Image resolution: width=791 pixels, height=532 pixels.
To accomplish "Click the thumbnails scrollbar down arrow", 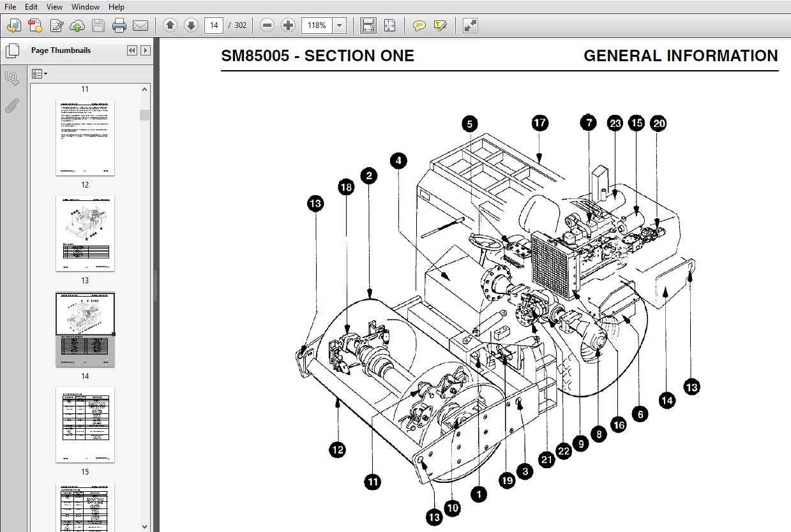I will (x=145, y=527).
